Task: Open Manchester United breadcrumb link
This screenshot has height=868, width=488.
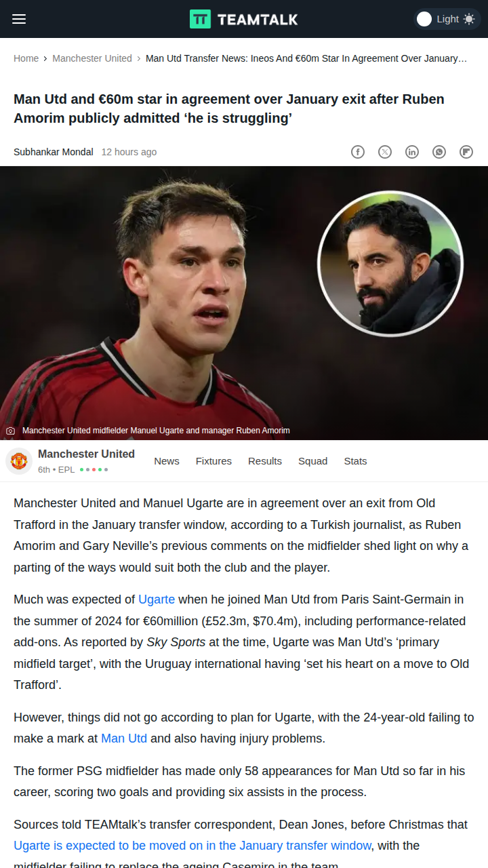Action: pos(92,58)
